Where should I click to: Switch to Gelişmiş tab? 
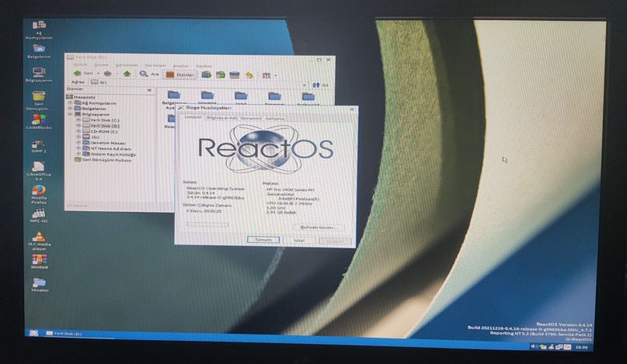pyautogui.click(x=275, y=119)
